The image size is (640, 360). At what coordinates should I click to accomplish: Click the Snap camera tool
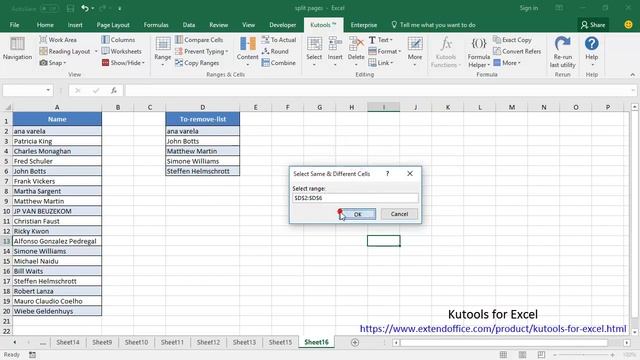coord(52,63)
